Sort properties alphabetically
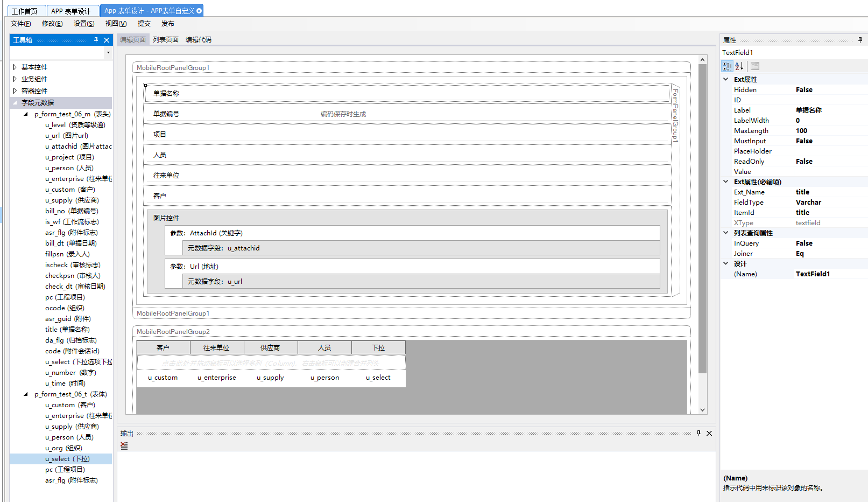Image resolution: width=868 pixels, height=502 pixels. pos(739,66)
